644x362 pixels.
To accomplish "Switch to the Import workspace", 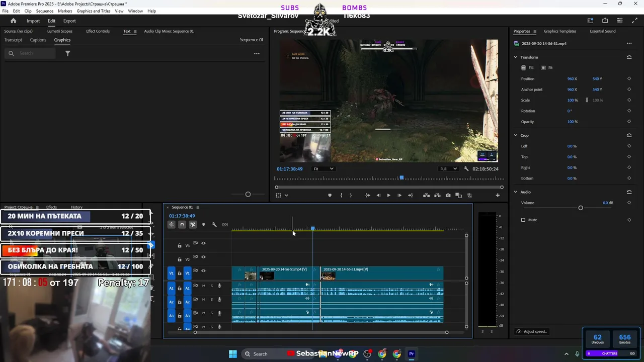I will (33, 21).
